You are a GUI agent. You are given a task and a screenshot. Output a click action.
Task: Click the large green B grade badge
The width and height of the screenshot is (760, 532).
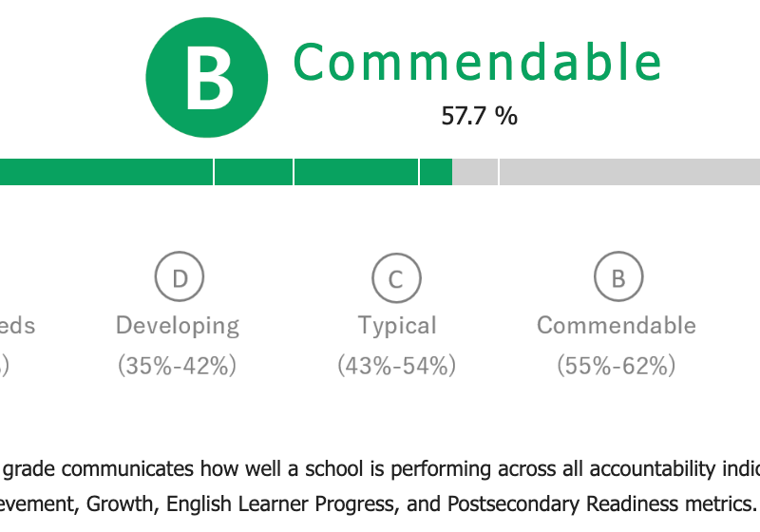[x=206, y=78]
